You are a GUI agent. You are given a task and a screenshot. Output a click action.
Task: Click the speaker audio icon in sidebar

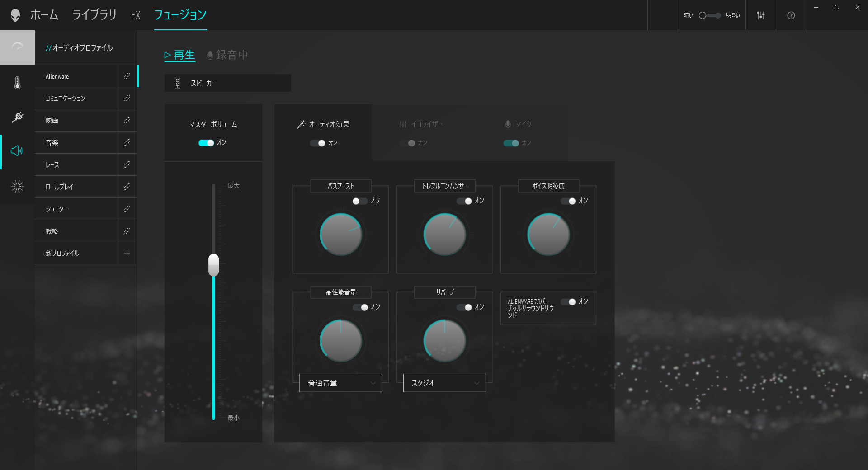tap(17, 151)
